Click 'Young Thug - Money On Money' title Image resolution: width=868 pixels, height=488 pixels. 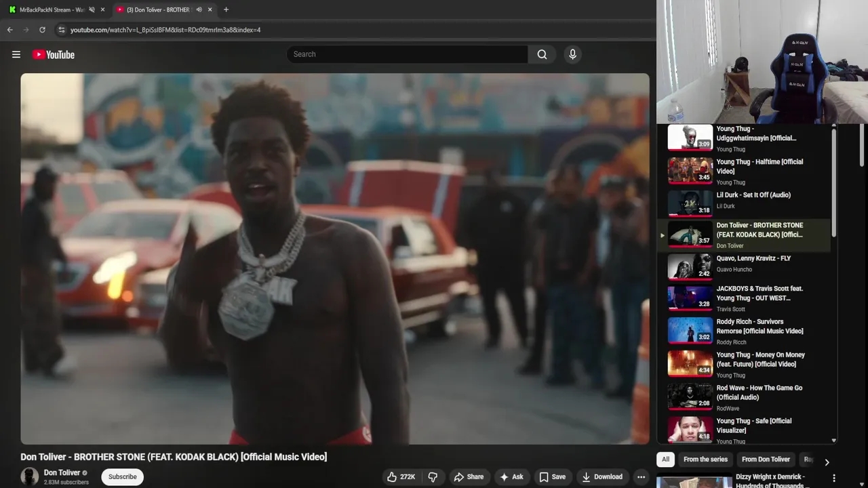(x=761, y=360)
